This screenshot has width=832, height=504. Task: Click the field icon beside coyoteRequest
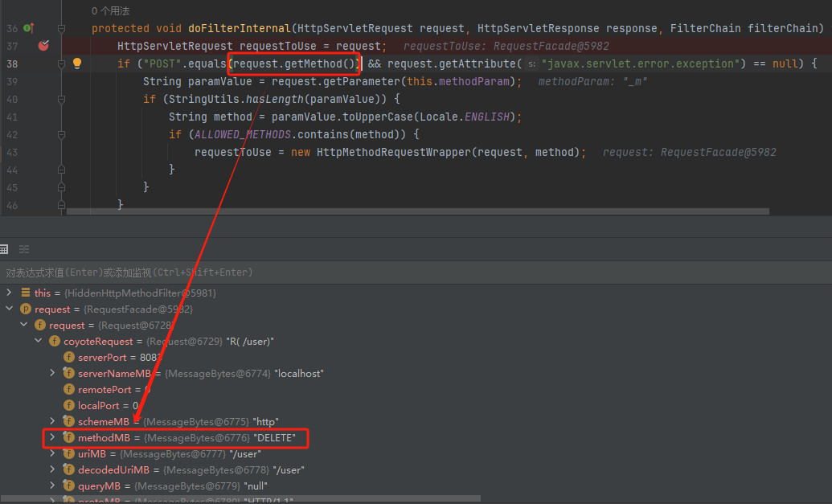(55, 341)
